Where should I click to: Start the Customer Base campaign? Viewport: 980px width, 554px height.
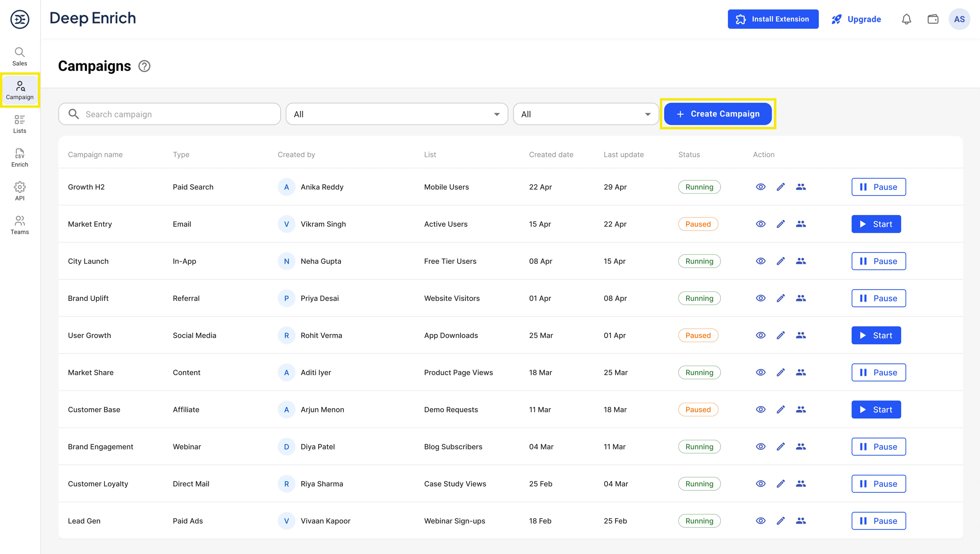876,409
